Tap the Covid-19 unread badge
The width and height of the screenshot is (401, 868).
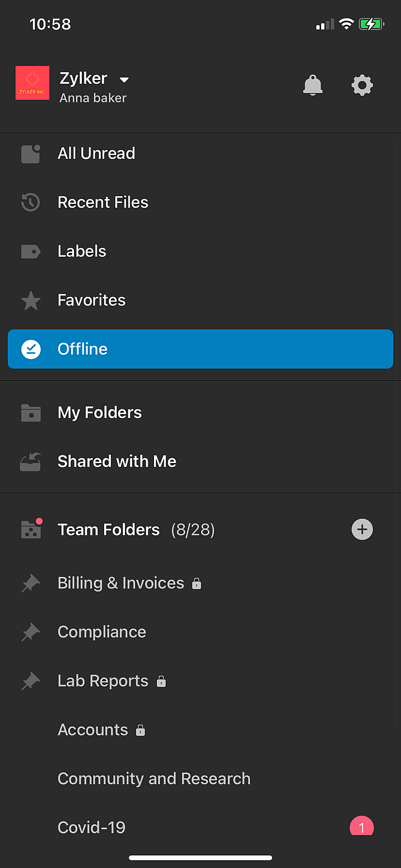pyautogui.click(x=362, y=826)
